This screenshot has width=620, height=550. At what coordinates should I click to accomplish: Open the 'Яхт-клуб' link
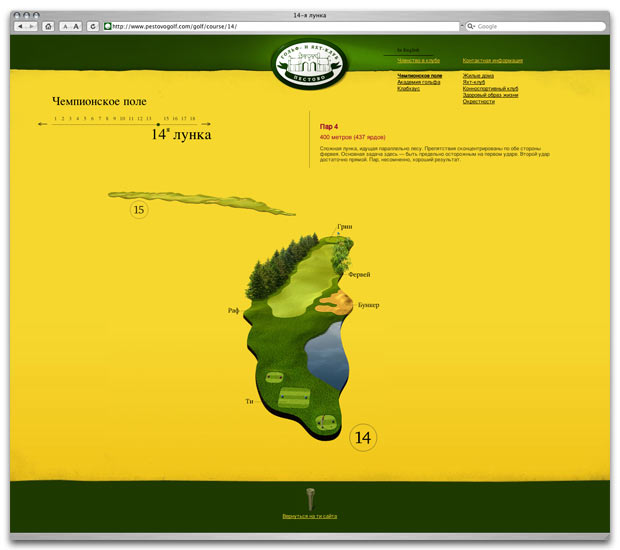point(476,82)
